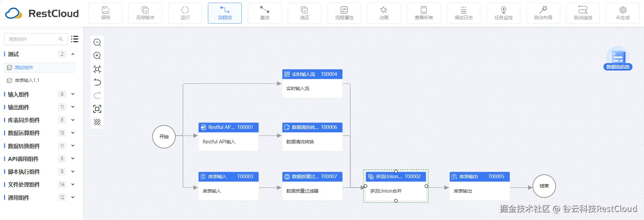Open the 数据流信息 floating button
Screen dimensions: 644x220
[618, 59]
